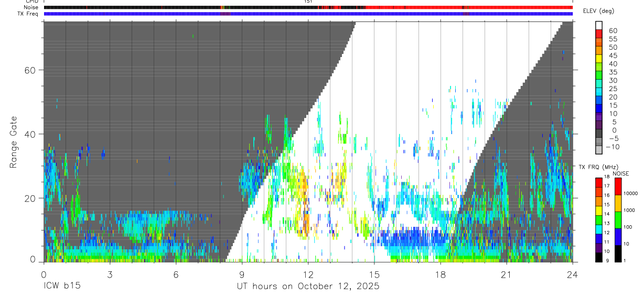The height and width of the screenshot is (297, 644).
Task: Click the "13" tick on the TX FRQ scale
Action: click(607, 223)
